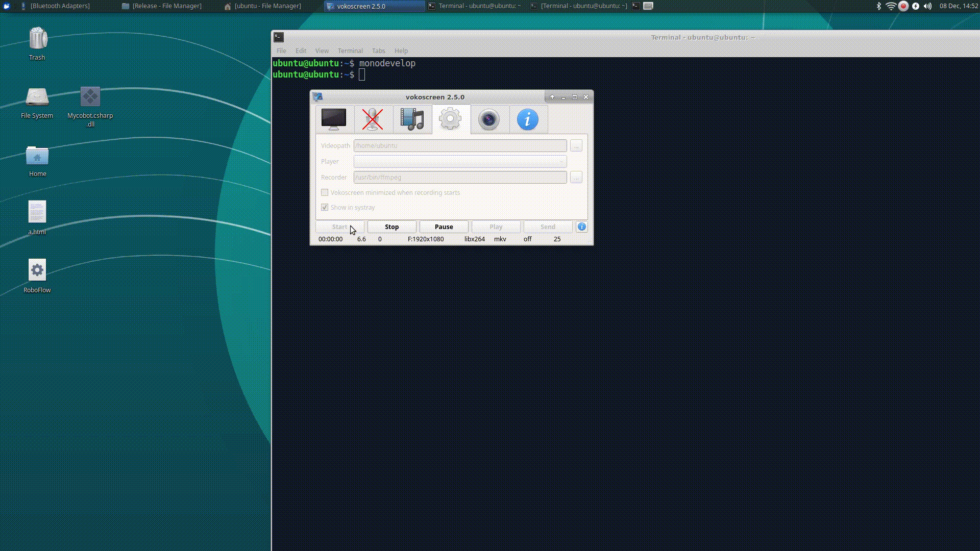Open the Trash desktop icon
The height and width of the screenshot is (551, 980).
pyautogui.click(x=37, y=39)
